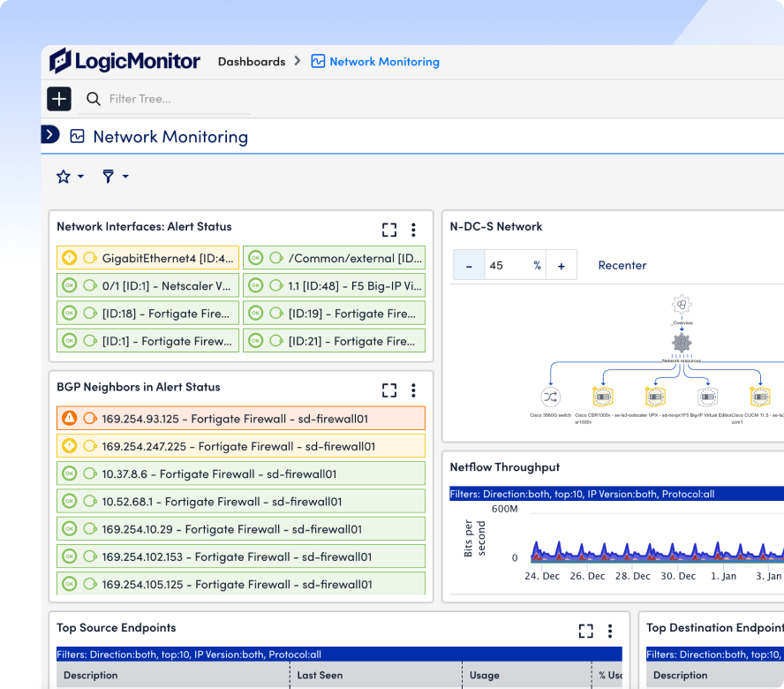The width and height of the screenshot is (784, 689).
Task: Select the Netscaler VPX node
Action: coord(655,397)
